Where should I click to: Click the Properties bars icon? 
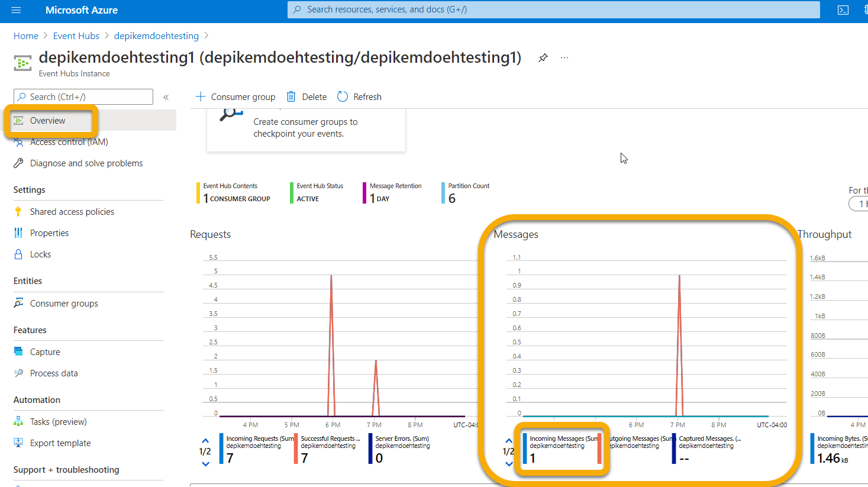[x=18, y=233]
